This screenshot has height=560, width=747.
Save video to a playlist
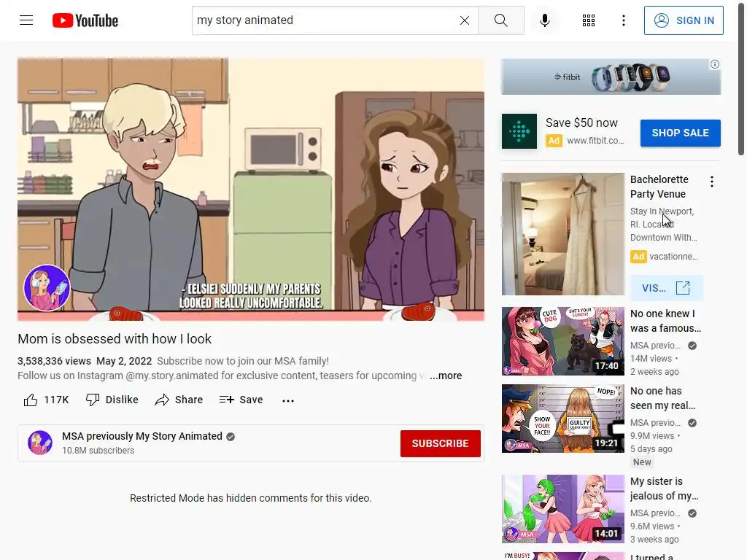click(241, 400)
